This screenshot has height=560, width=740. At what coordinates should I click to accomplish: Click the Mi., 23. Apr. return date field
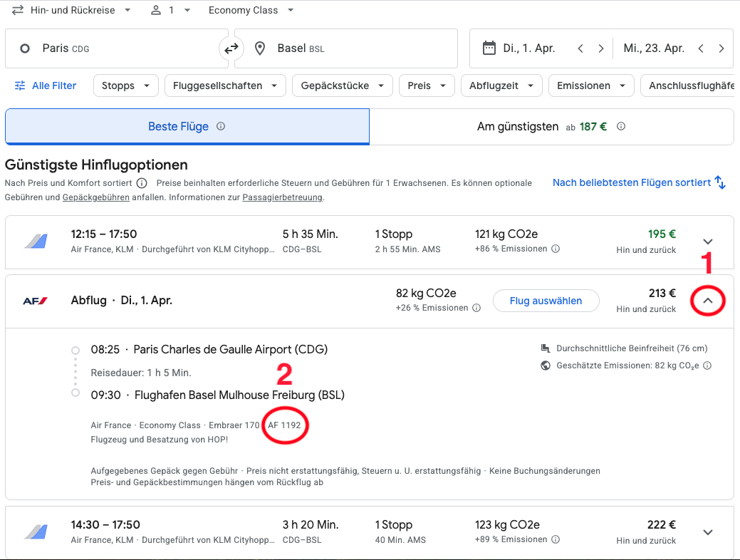tap(654, 48)
